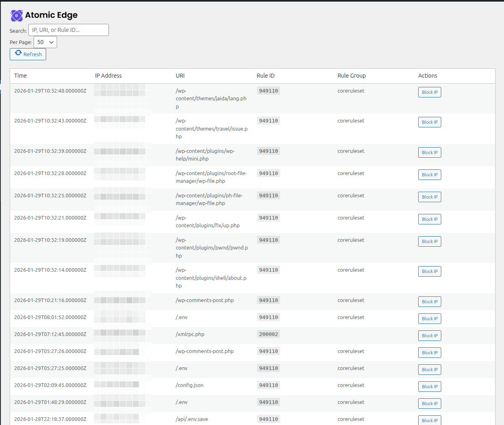Image resolution: width=504 pixels, height=425 pixels.
Task: Block IP for the pwnd/pwnd.php request
Action: [429, 241]
